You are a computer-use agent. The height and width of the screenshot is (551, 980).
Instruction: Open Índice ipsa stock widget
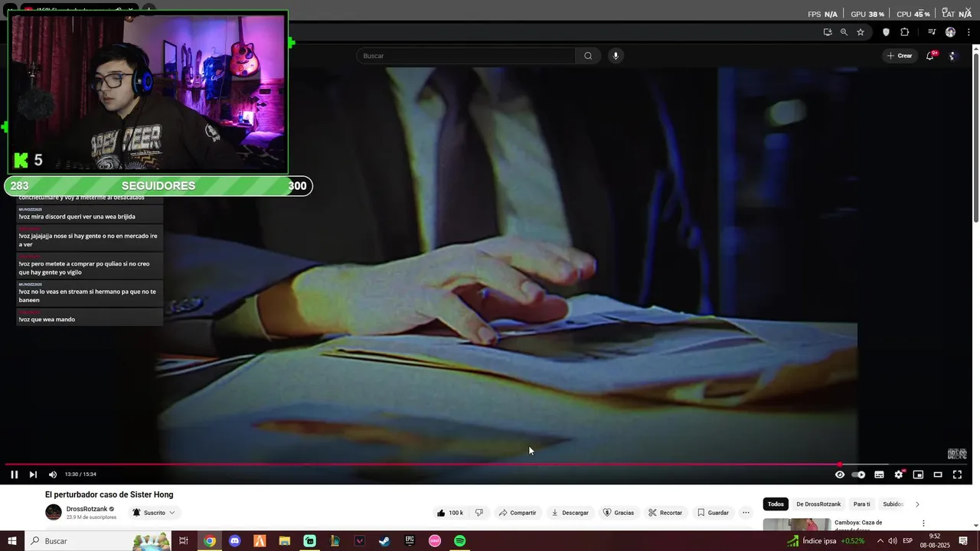pyautogui.click(x=826, y=541)
